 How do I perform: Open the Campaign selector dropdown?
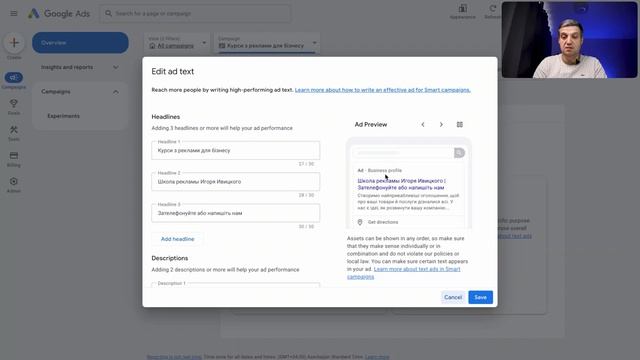coord(267,43)
